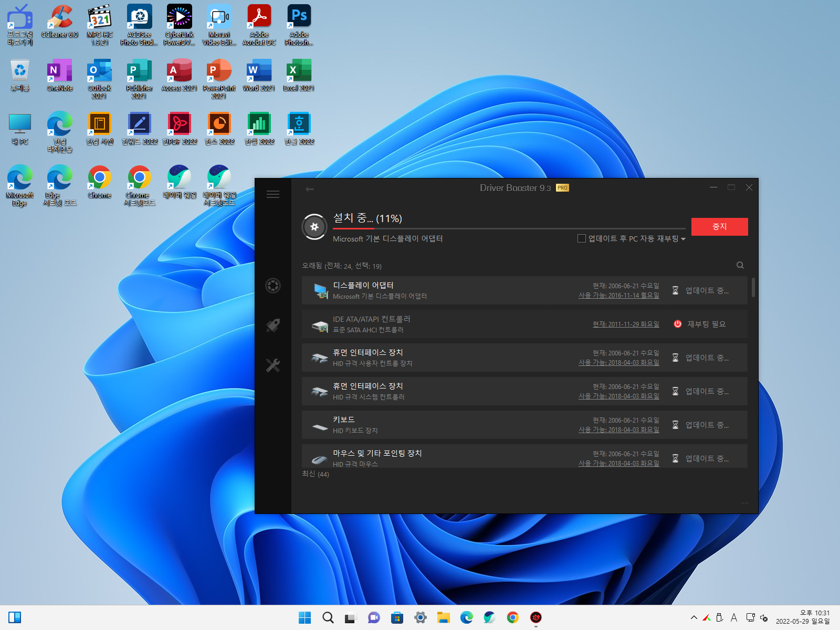840x630 pixels.
Task: Select the 마우스 및 기타 포인팅 장치 row
Action: (524, 456)
